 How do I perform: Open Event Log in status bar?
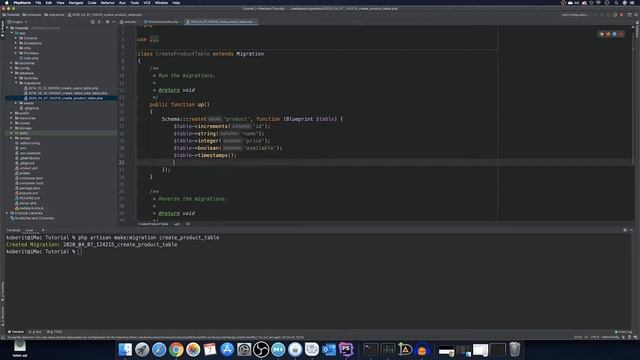point(623,332)
